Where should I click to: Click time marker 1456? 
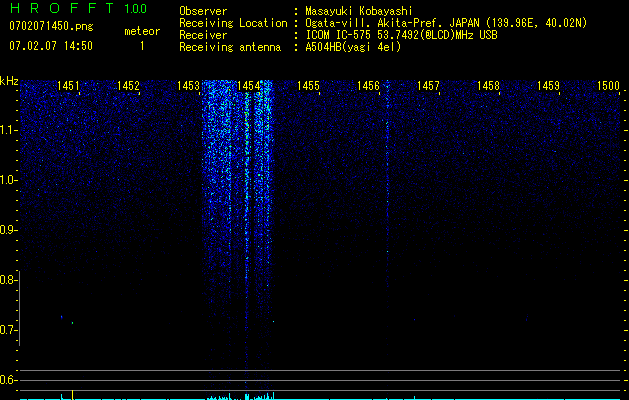pos(368,86)
